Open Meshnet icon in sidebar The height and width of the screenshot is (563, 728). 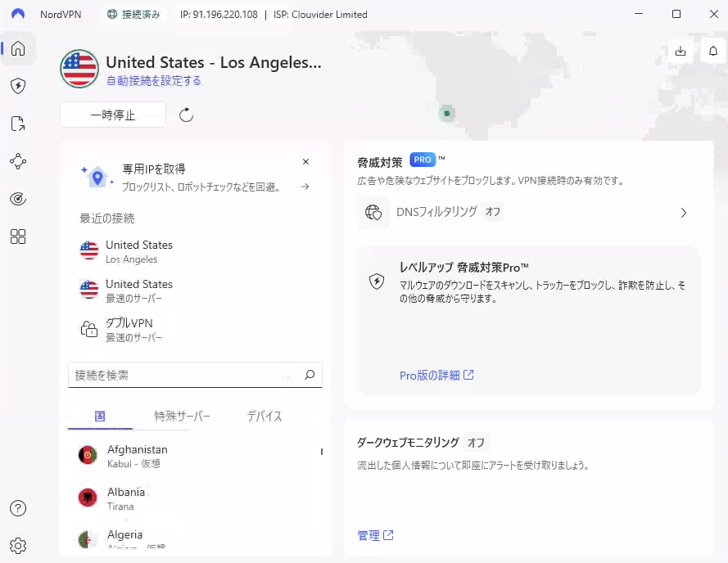(x=18, y=161)
